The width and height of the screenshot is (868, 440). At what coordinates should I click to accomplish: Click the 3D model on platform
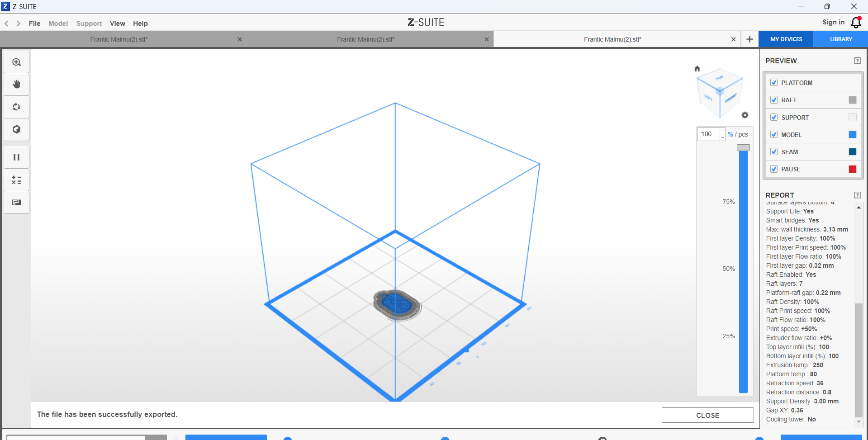coord(397,305)
